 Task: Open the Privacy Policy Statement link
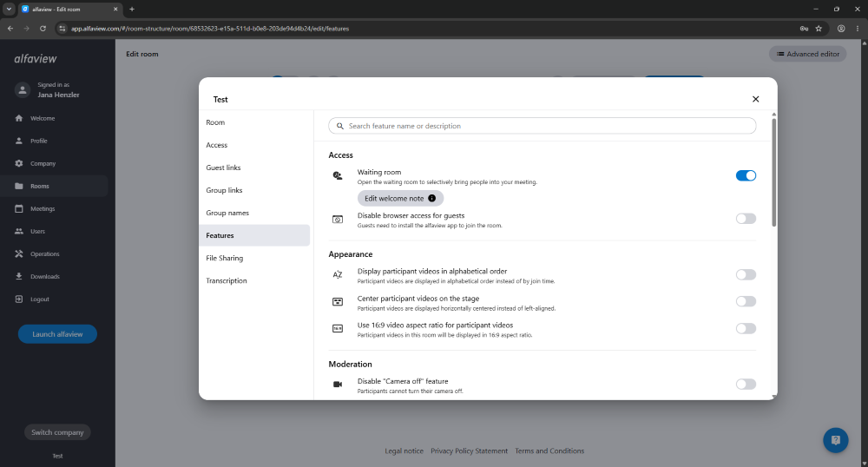pyautogui.click(x=469, y=451)
